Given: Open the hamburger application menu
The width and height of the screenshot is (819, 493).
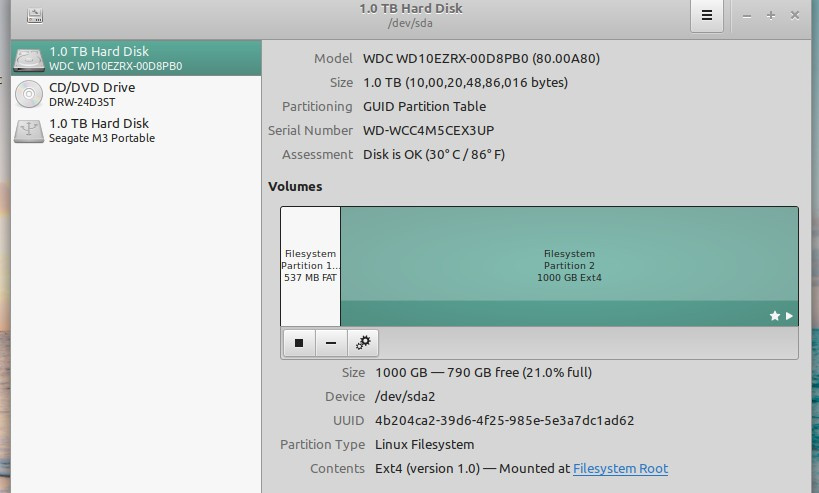Looking at the screenshot, I should 707,16.
